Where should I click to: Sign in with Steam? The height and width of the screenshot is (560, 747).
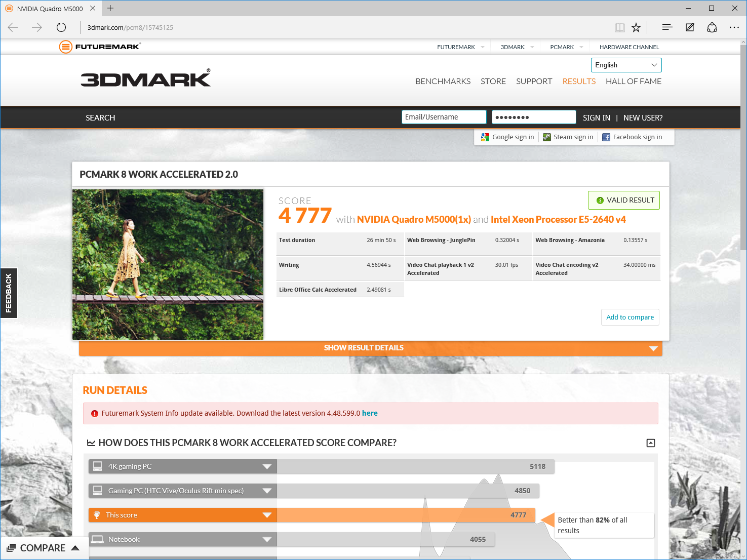coord(568,137)
